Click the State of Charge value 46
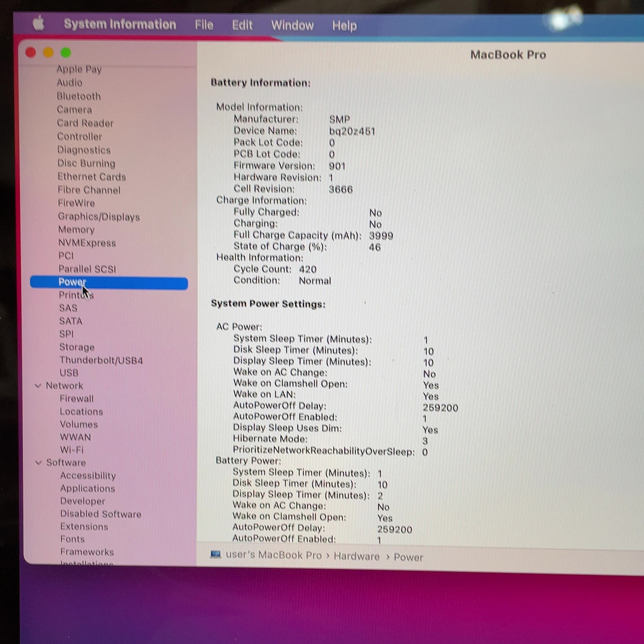The width and height of the screenshot is (644, 644). [x=375, y=247]
